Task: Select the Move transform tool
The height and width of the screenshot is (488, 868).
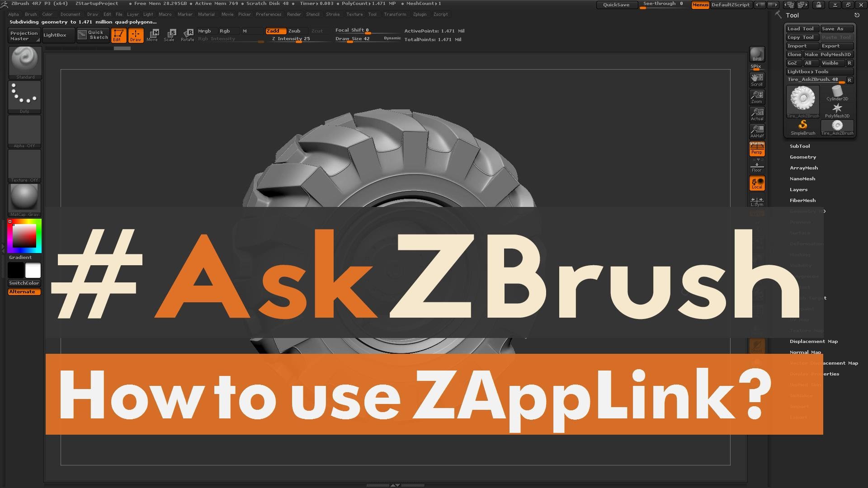Action: (152, 35)
